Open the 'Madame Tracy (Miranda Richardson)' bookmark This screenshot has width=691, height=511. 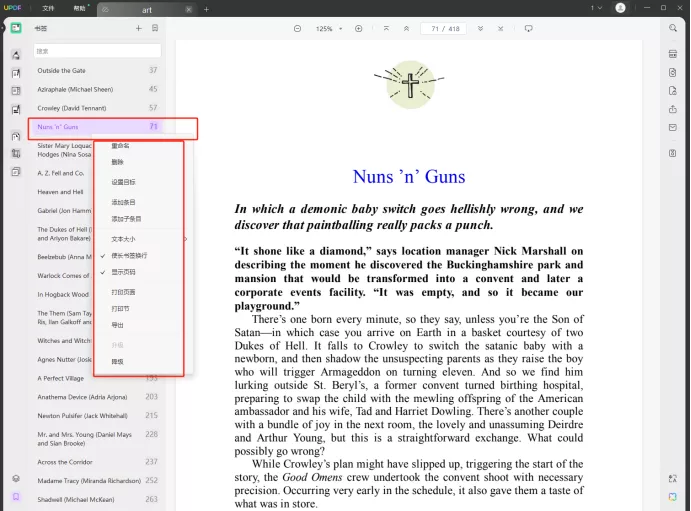[x=97, y=481]
